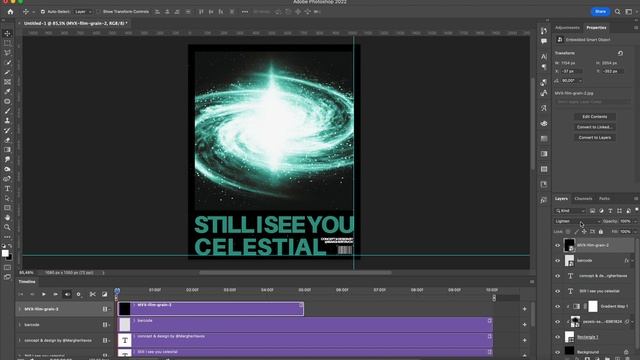Select the Zoom tool
The width and height of the screenshot is (640, 360).
7,227
